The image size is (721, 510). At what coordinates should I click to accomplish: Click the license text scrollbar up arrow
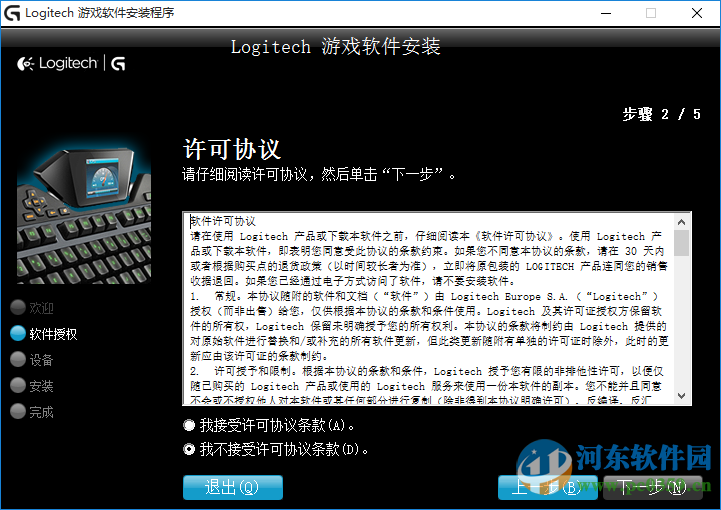(x=681, y=222)
